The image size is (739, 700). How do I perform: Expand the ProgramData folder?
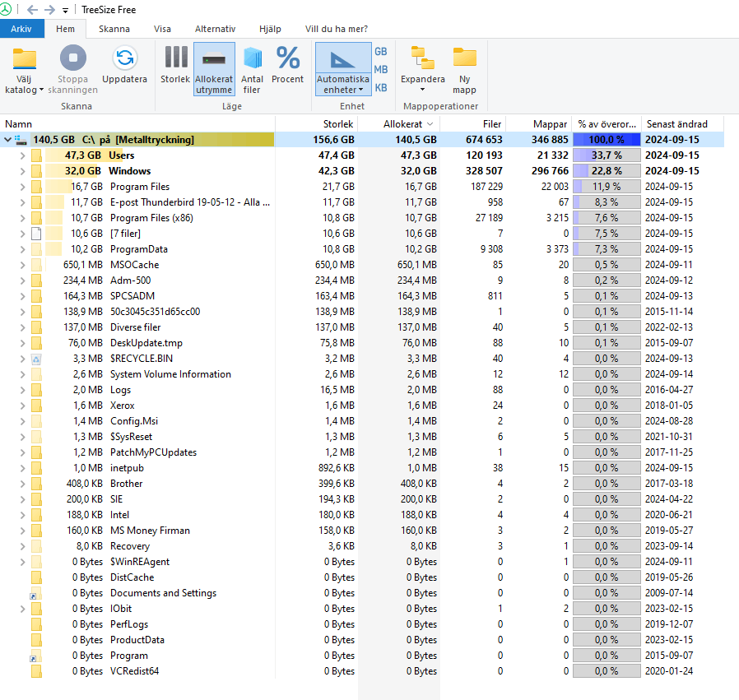pyautogui.click(x=22, y=249)
